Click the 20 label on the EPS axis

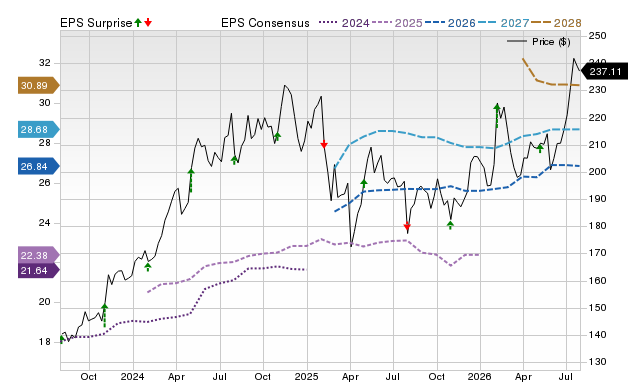[45, 302]
